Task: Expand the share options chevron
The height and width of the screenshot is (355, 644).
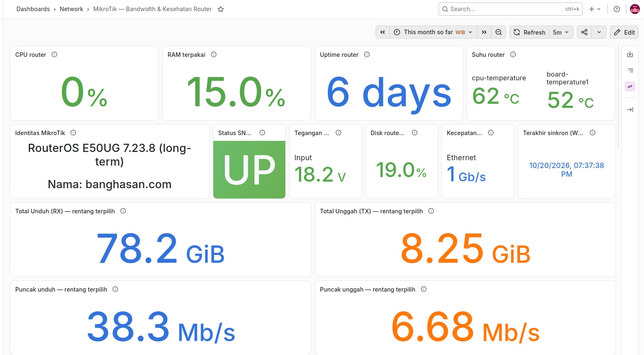Action: coord(599,32)
